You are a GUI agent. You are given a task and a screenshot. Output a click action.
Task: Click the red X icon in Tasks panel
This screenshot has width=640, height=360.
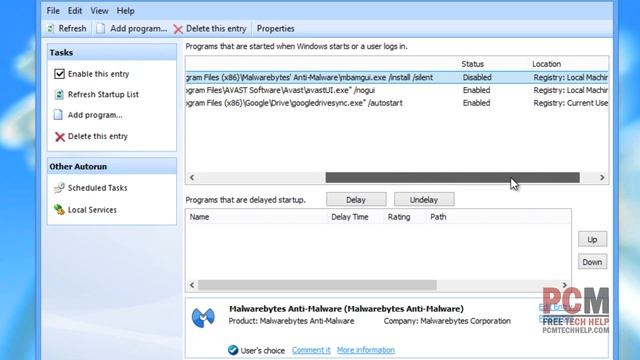click(60, 137)
